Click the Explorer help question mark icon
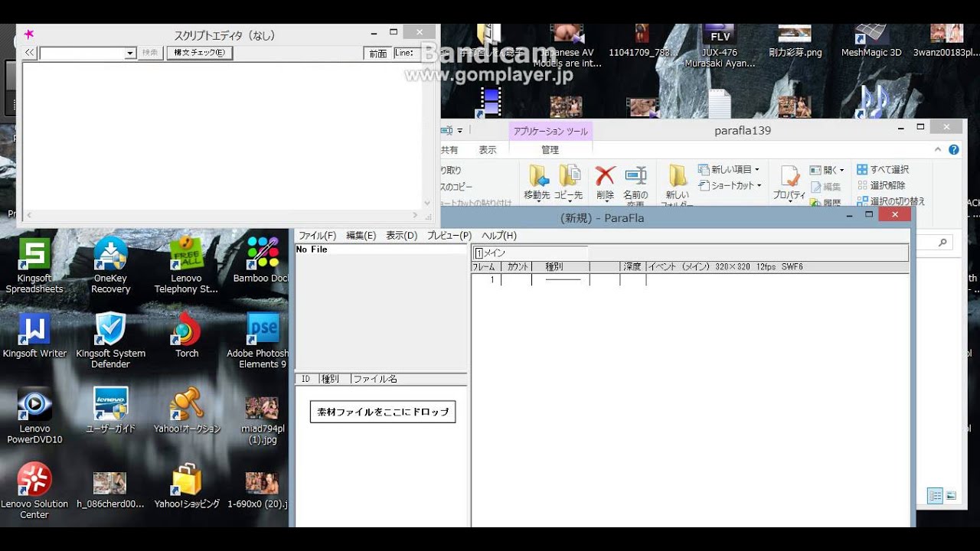Viewport: 980px width, 551px height. click(953, 150)
